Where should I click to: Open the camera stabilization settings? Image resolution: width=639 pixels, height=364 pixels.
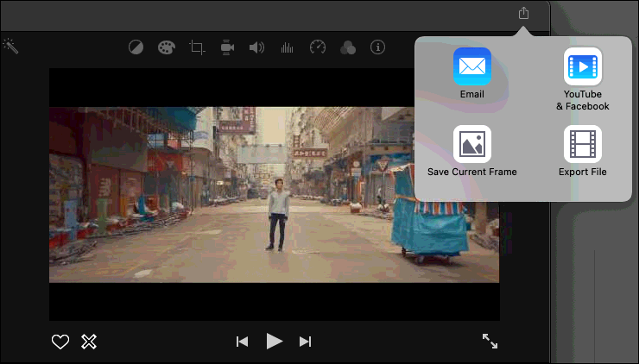[x=227, y=47]
